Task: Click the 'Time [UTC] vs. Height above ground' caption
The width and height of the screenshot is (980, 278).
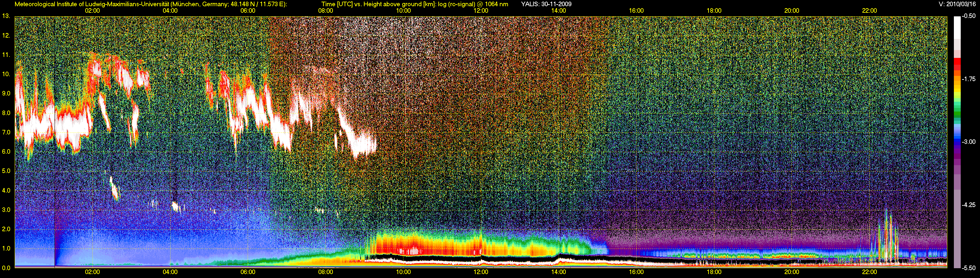Action: pyautogui.click(x=415, y=4)
